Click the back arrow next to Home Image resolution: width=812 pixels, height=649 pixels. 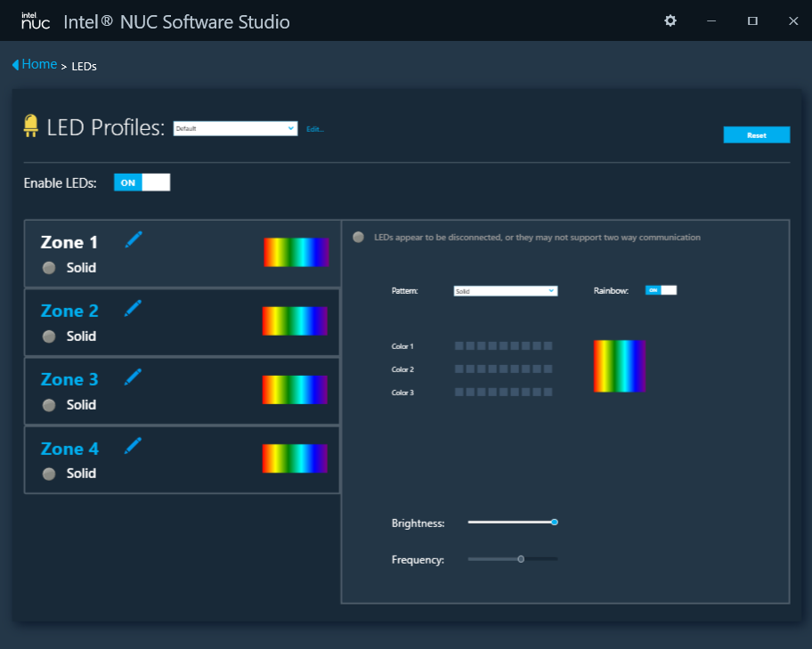[x=15, y=65]
